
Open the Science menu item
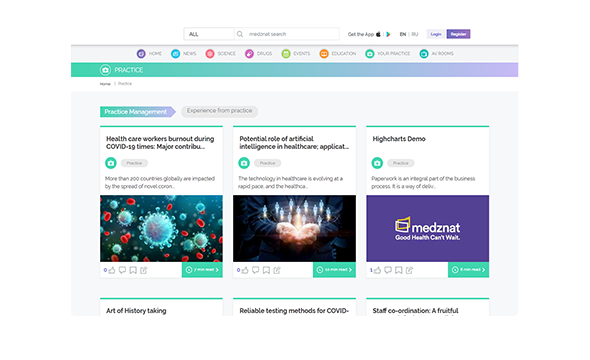tap(220, 54)
